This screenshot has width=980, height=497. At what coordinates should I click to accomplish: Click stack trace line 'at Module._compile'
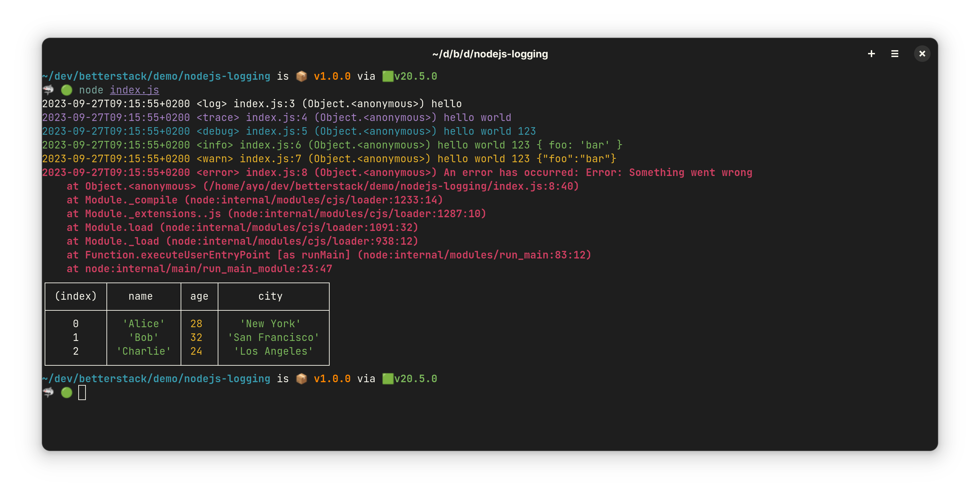255,200
